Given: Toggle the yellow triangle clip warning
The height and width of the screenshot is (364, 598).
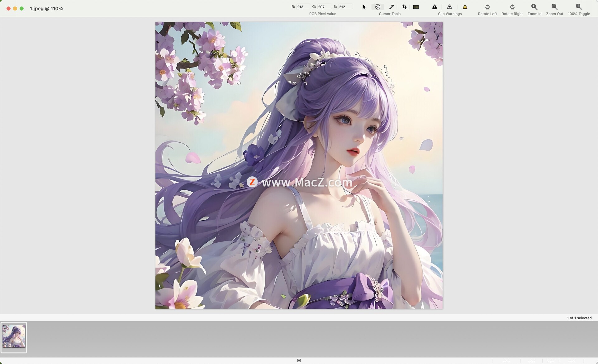Looking at the screenshot, I should coord(465,7).
